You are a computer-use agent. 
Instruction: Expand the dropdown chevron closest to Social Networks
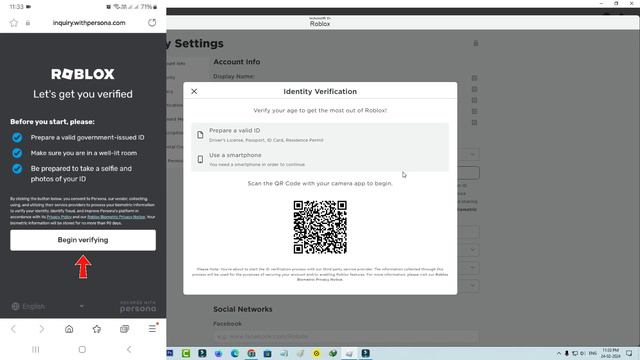tap(472, 285)
